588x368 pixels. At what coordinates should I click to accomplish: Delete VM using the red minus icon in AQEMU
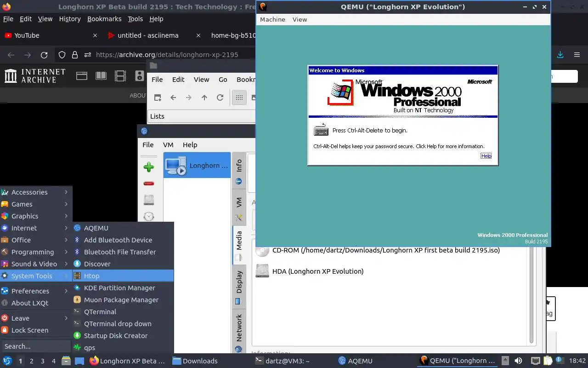pos(148,184)
